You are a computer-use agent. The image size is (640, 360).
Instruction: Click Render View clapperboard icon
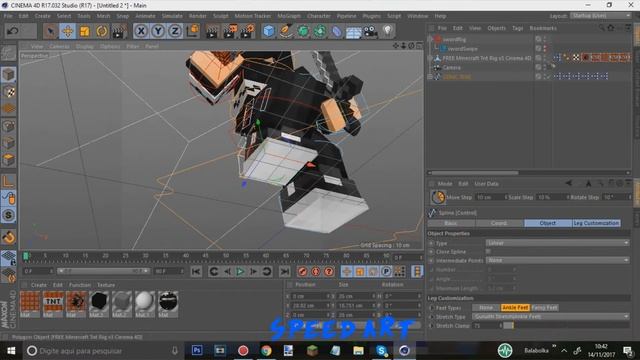click(212, 31)
